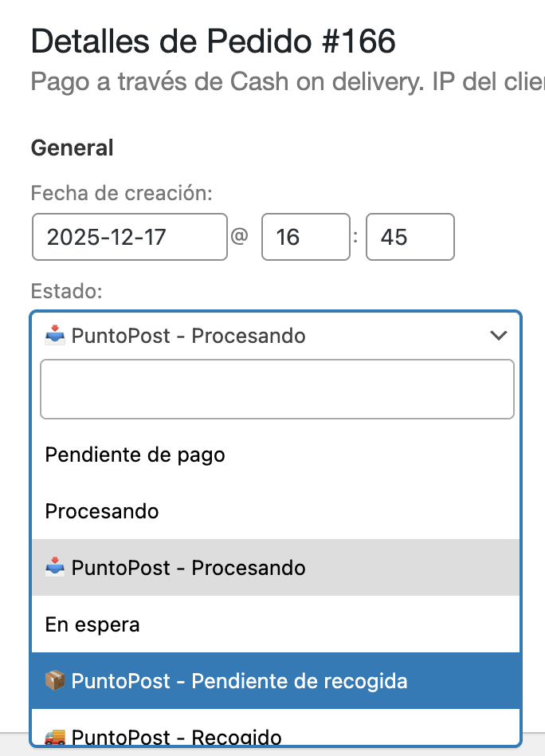The image size is (545, 756).
Task: Click the creation date field showing 2025-12-17
Action: (129, 237)
